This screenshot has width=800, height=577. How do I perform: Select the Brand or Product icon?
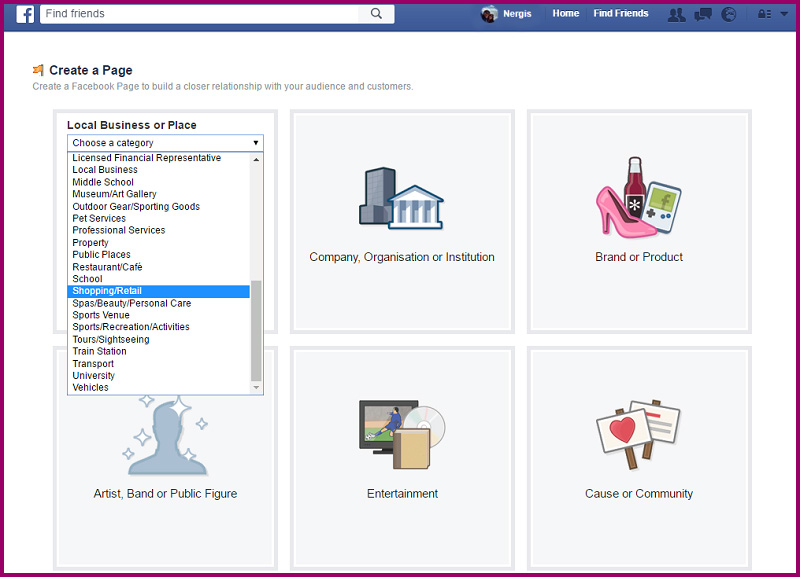point(639,197)
